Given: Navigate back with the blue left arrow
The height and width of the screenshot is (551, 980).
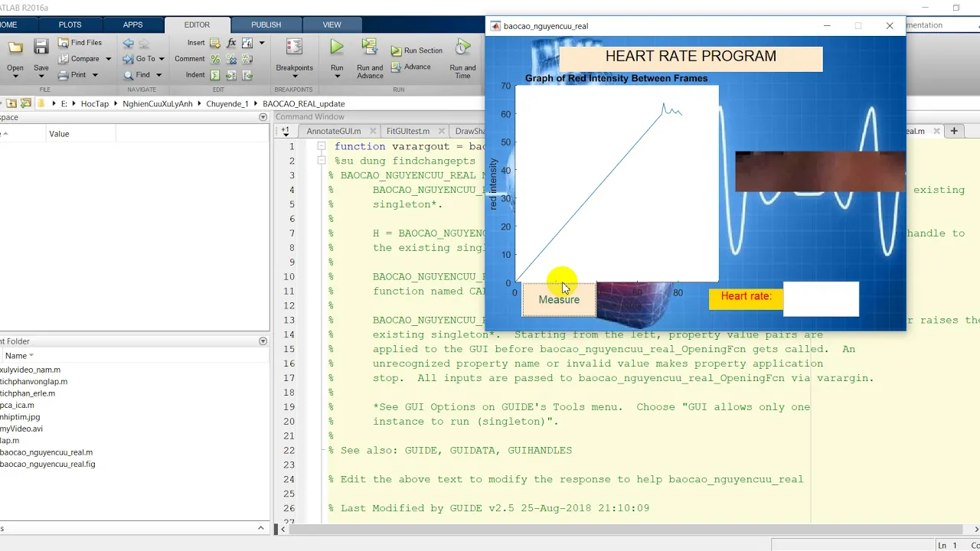Looking at the screenshot, I should 128,43.
